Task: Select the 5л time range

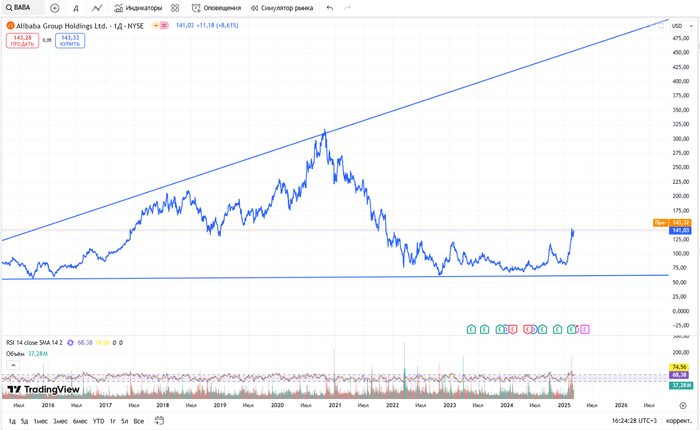Action: [x=125, y=421]
